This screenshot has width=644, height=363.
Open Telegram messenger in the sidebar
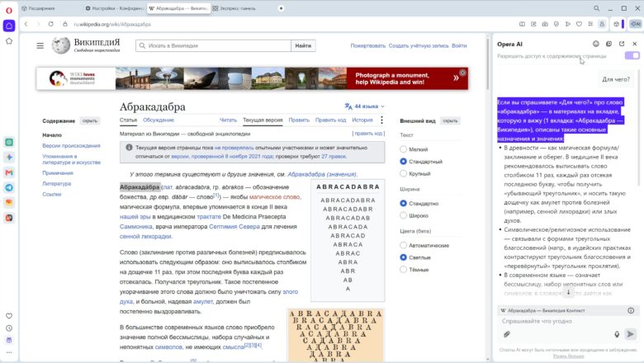(9, 187)
